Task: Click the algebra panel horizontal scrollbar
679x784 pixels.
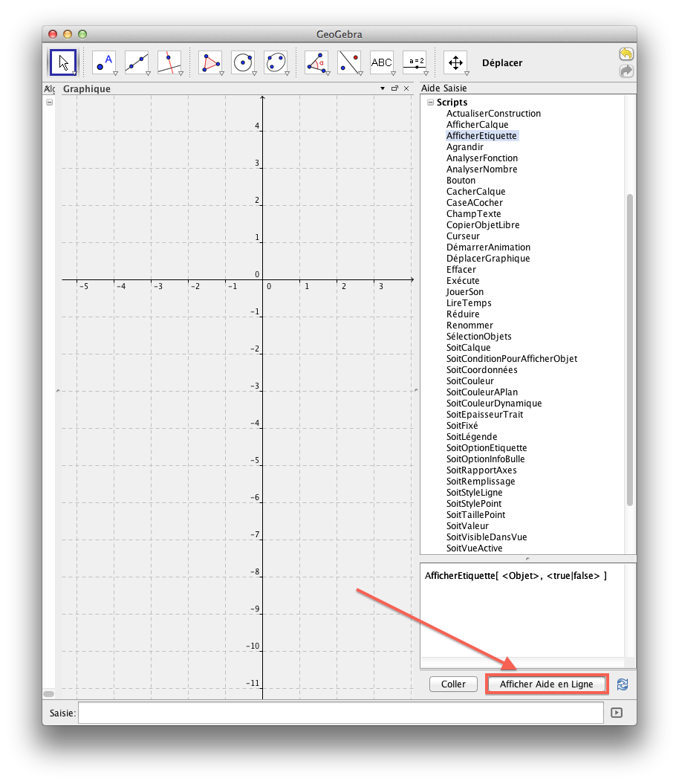Action: click(x=48, y=693)
